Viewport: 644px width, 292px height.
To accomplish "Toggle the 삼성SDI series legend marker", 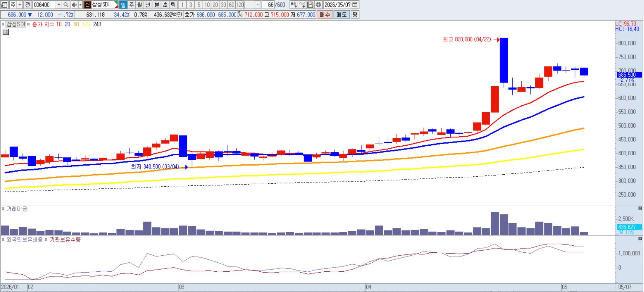I will (3, 24).
